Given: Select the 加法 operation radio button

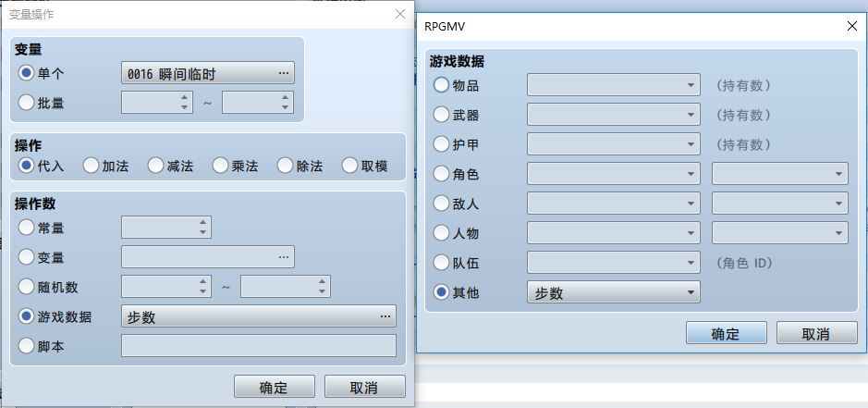Looking at the screenshot, I should point(91,166).
